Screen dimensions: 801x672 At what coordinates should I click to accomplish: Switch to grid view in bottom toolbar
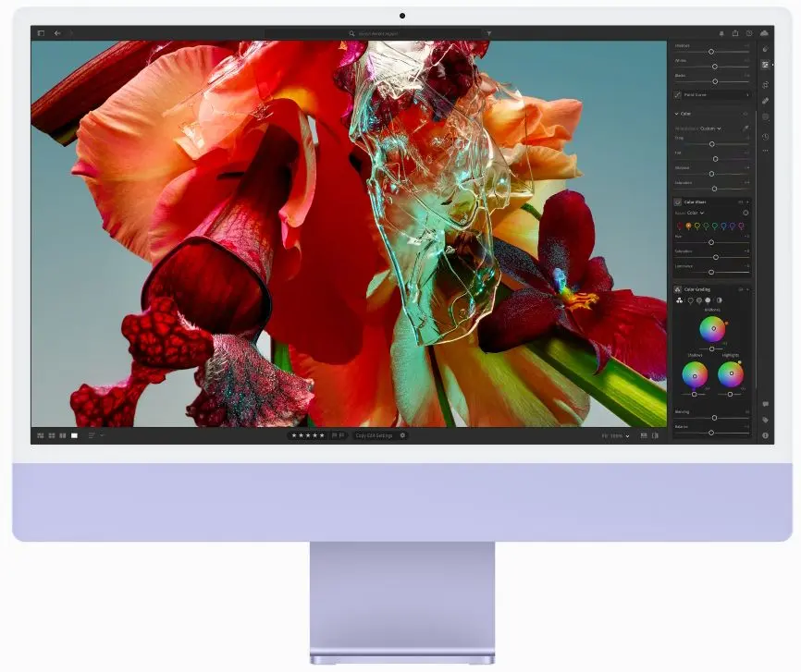41,434
